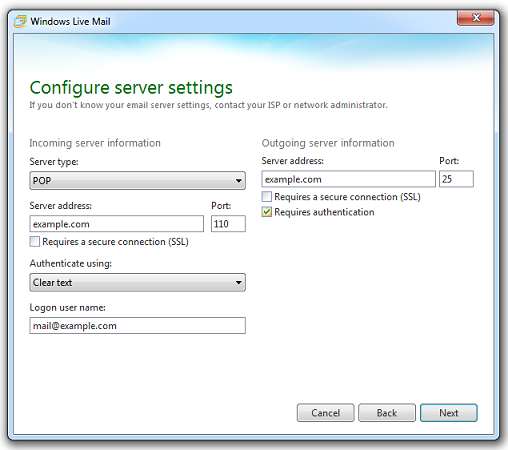Click the Logon user name field

coord(137,326)
